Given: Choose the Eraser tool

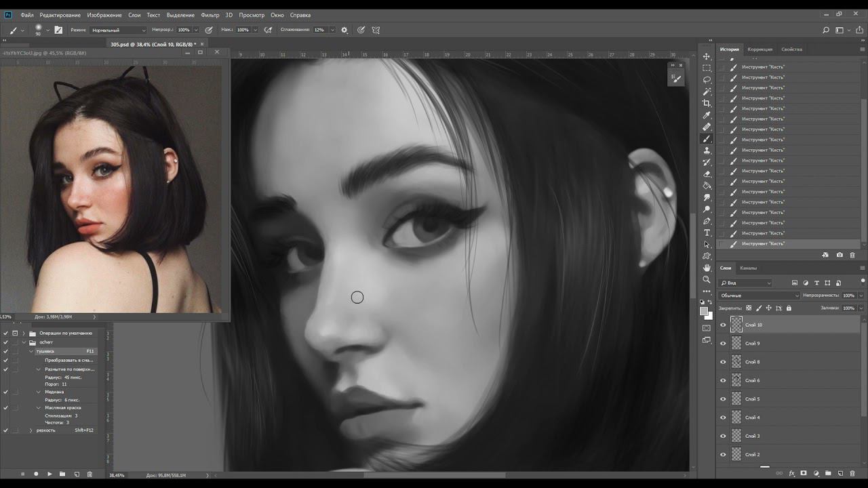Looking at the screenshot, I should point(707,174).
